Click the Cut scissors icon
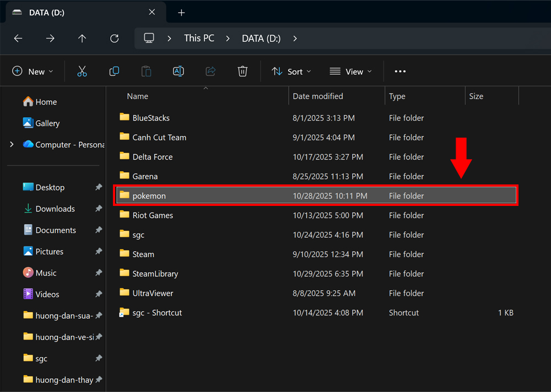Screen dimensions: 551x392 [82, 72]
